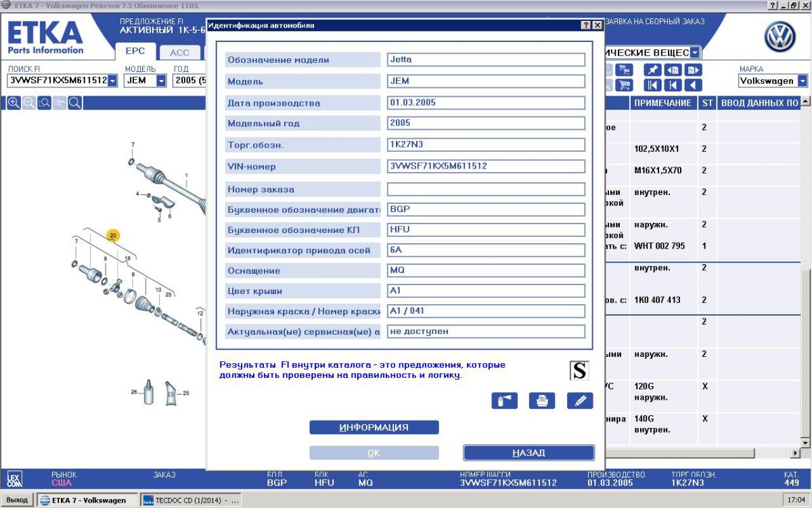This screenshot has height=508, width=812.
Task: Click the Выход button on taskbar
Action: point(17,501)
